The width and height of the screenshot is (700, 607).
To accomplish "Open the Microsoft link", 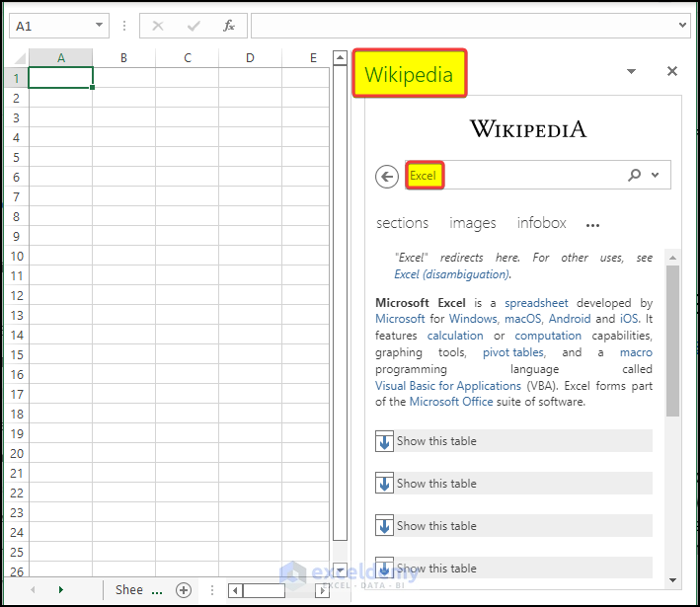I will [400, 319].
